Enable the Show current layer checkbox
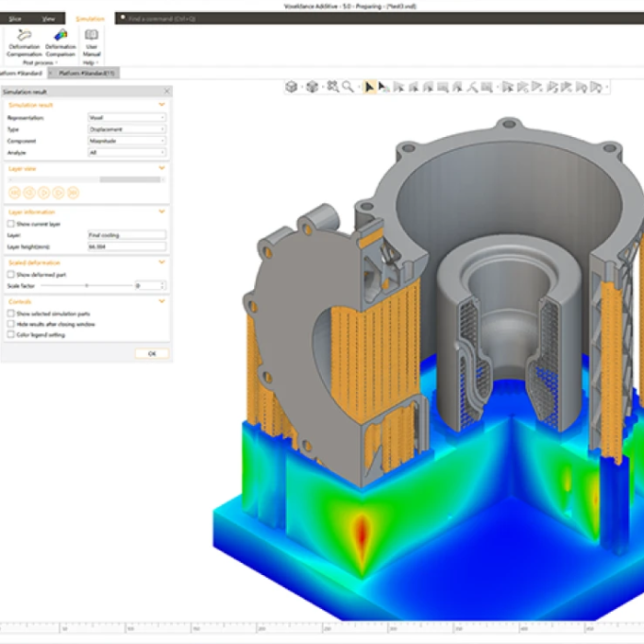Image resolution: width=644 pixels, height=644 pixels. point(10,224)
